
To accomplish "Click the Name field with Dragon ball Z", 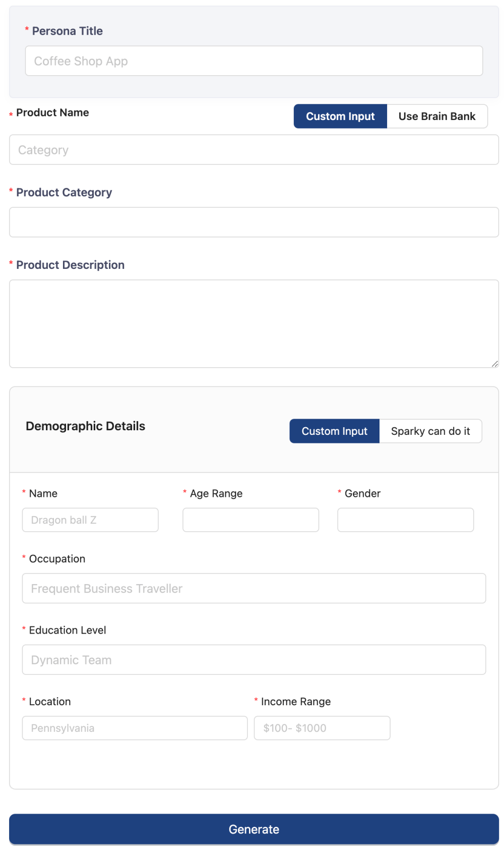I will 90,520.
